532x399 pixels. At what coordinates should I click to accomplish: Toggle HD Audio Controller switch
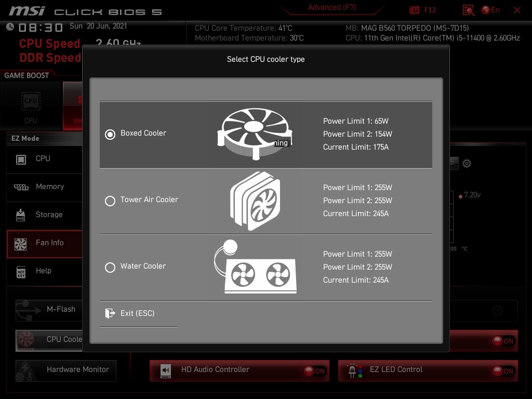[315, 371]
